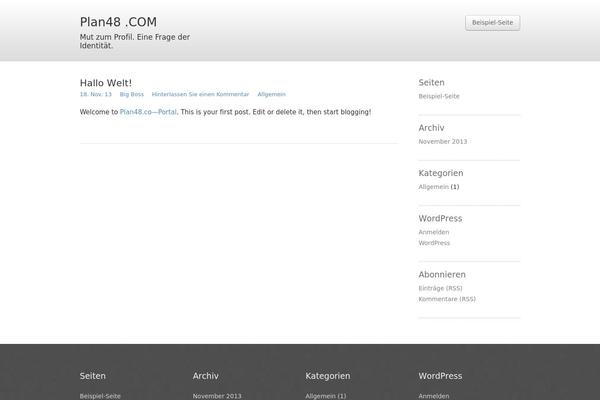This screenshot has height=400, width=600.
Task: Select Allgemein (1) in footer Kategorien column
Action: tap(326, 396)
